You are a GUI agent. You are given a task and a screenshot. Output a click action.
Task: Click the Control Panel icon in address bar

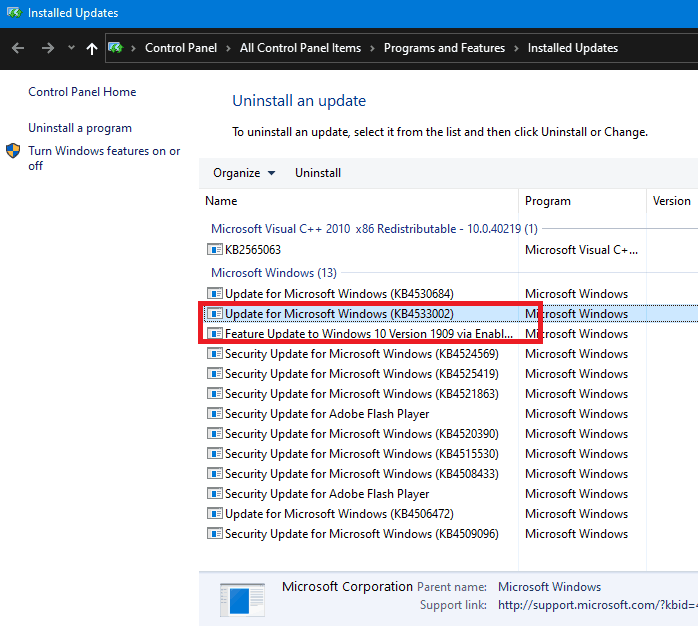115,48
